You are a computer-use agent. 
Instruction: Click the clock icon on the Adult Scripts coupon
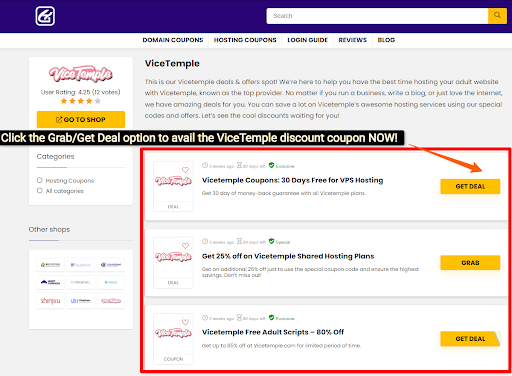tap(205, 318)
